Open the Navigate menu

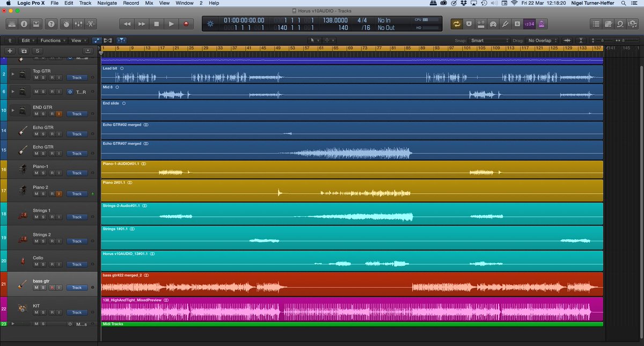tap(107, 3)
